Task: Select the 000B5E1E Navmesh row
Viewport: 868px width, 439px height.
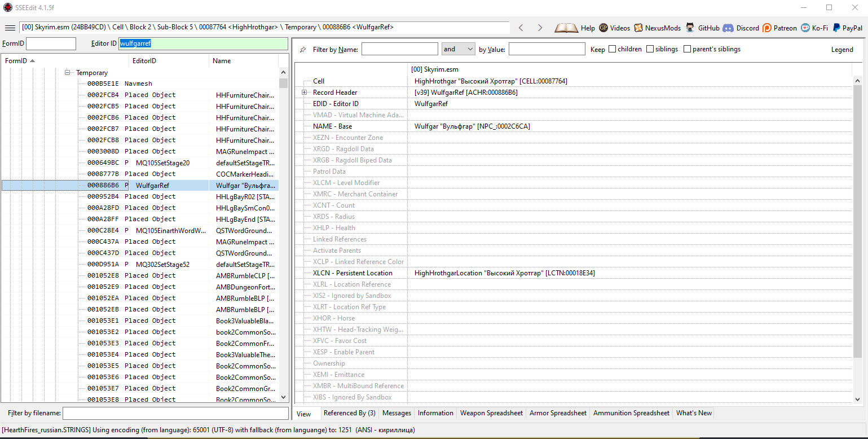Action: (140, 84)
